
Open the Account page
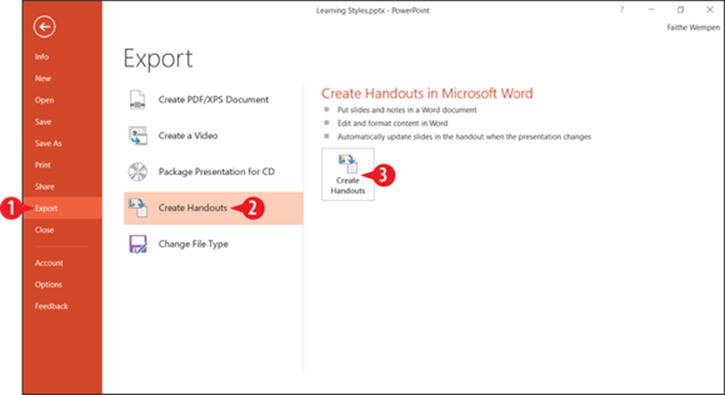click(x=49, y=263)
